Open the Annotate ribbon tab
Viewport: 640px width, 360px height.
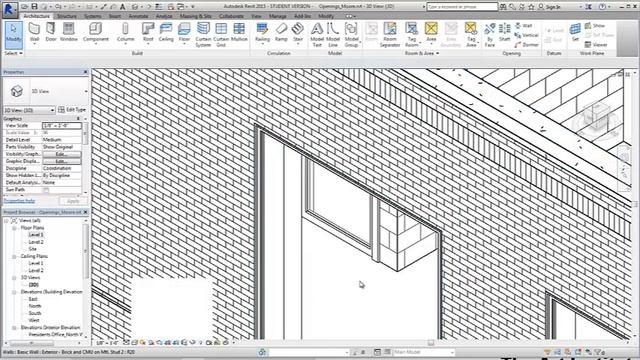[138, 16]
